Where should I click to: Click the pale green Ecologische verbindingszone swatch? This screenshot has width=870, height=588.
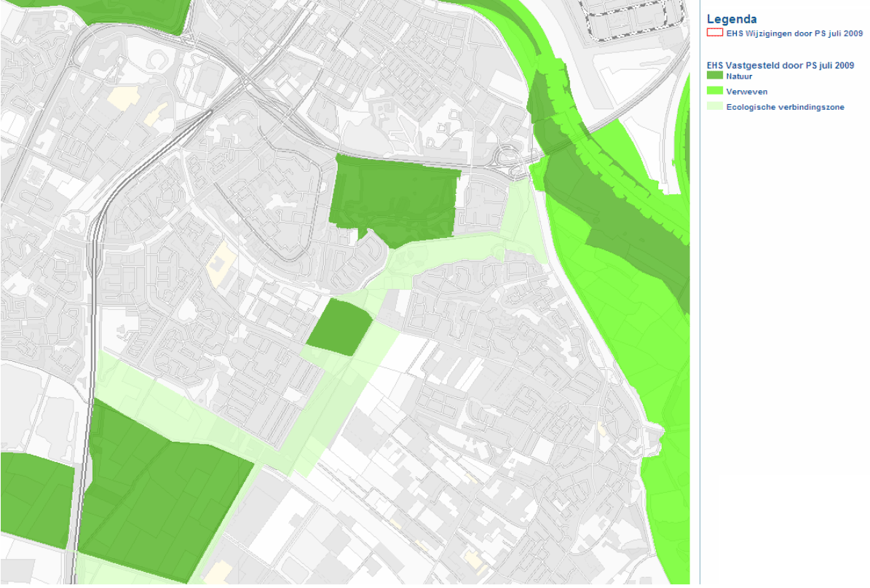click(715, 106)
